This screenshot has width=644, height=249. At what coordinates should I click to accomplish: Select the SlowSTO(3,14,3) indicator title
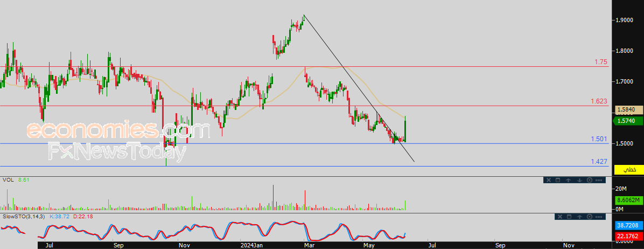pos(24,216)
